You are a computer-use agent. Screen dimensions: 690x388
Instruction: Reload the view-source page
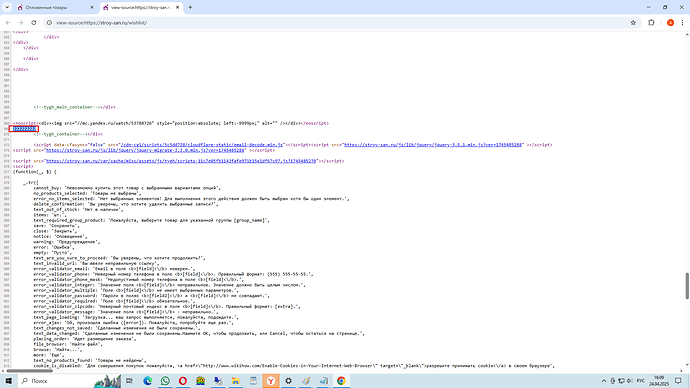click(x=33, y=22)
